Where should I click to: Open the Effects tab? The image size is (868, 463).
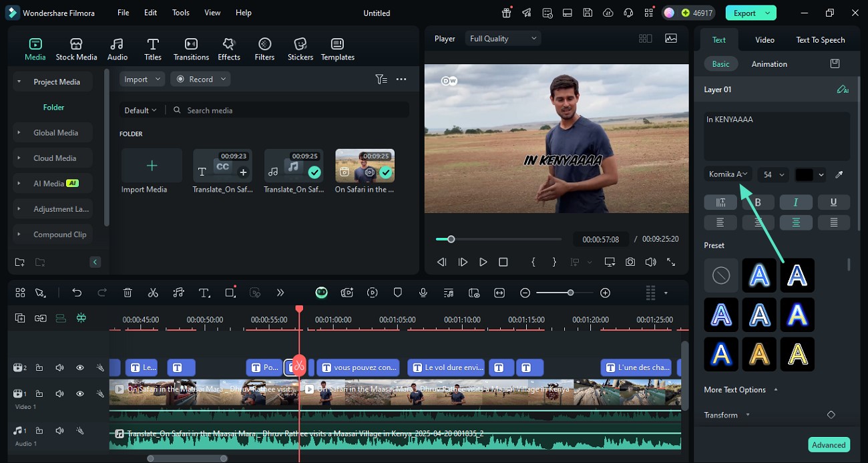coord(229,49)
